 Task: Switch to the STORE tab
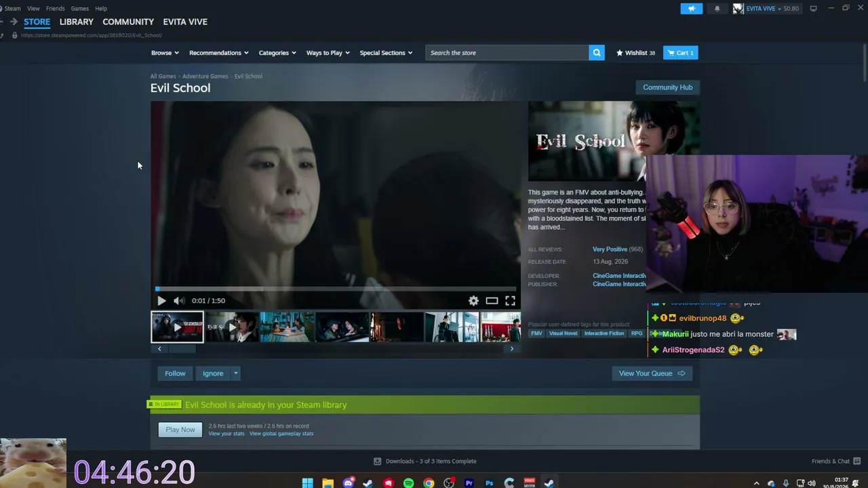[x=37, y=22]
